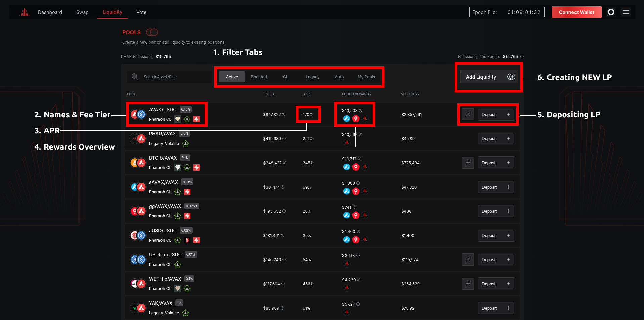Image resolution: width=644 pixels, height=320 pixels.
Task: Click the Pharaoh logo icon
Action: 25,12
